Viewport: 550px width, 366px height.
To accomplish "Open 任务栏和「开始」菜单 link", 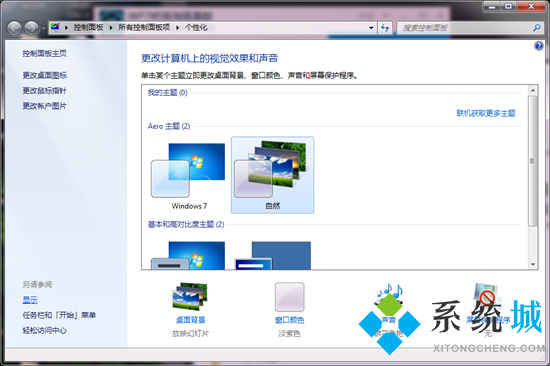I will click(x=59, y=315).
